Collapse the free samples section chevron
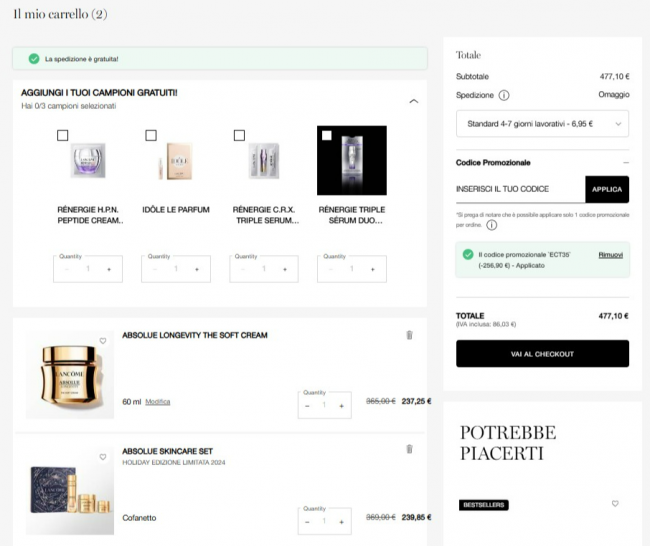 tap(414, 101)
